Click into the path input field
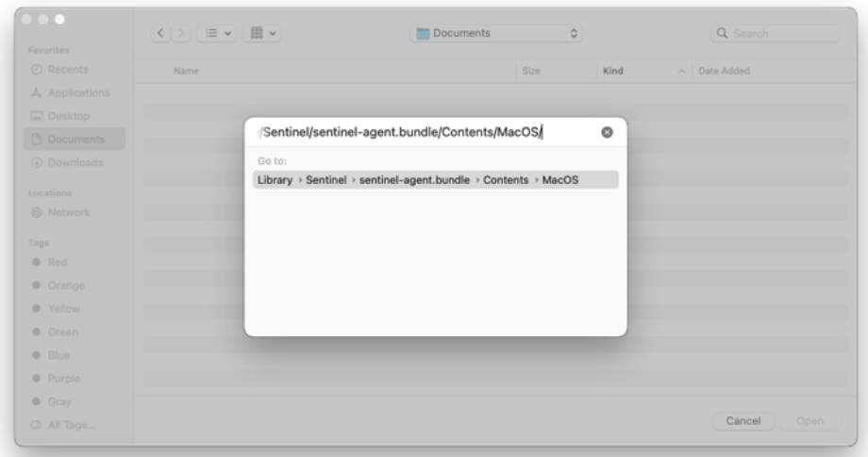 click(x=426, y=132)
